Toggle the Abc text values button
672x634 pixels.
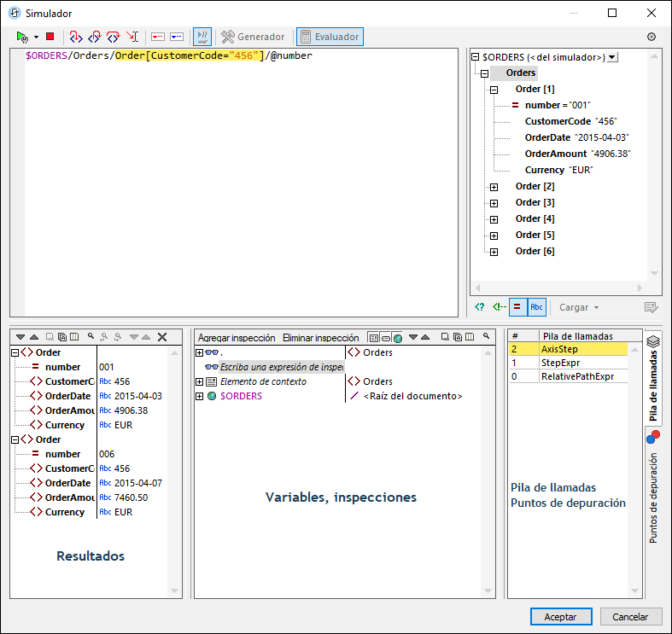tap(536, 307)
